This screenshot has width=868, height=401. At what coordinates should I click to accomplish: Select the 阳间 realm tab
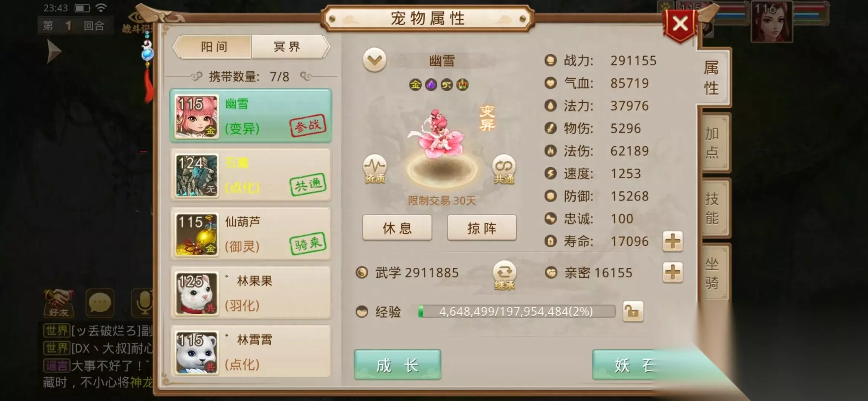[x=213, y=47]
